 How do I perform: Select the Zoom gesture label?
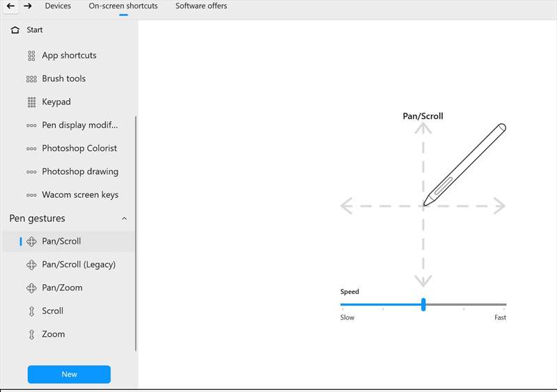pyautogui.click(x=54, y=334)
